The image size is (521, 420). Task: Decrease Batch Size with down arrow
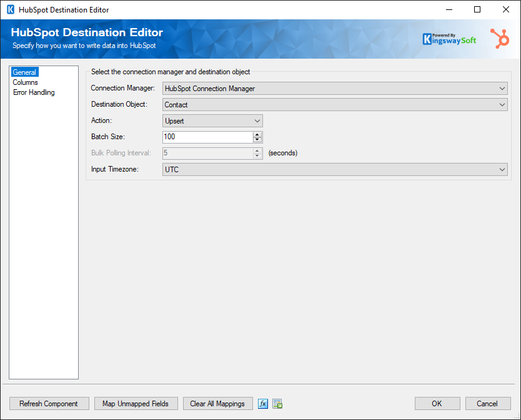[x=257, y=140]
